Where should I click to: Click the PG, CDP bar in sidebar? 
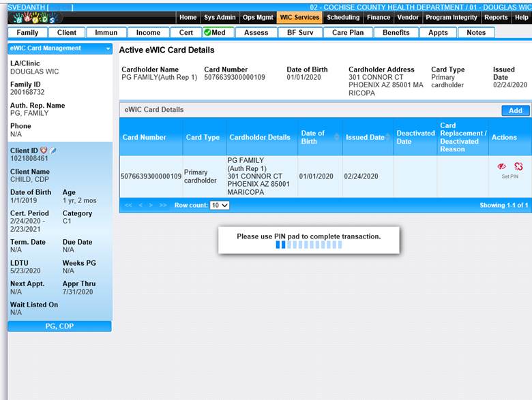(x=59, y=326)
